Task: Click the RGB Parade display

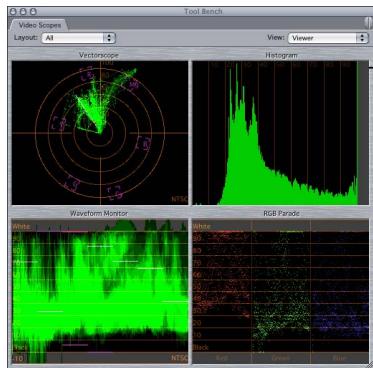Action: [280, 291]
